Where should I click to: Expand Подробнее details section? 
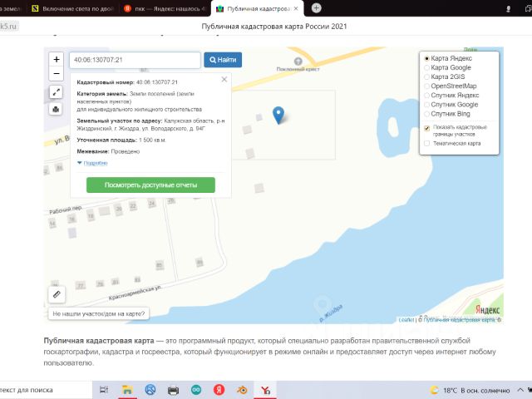(x=96, y=163)
